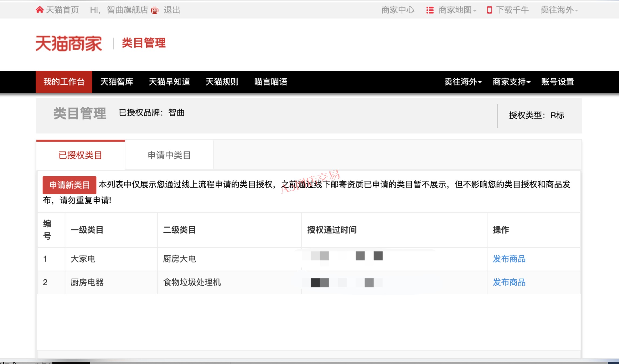
Task: Click the 已授权品牌: 智曲 label
Action: point(152,113)
